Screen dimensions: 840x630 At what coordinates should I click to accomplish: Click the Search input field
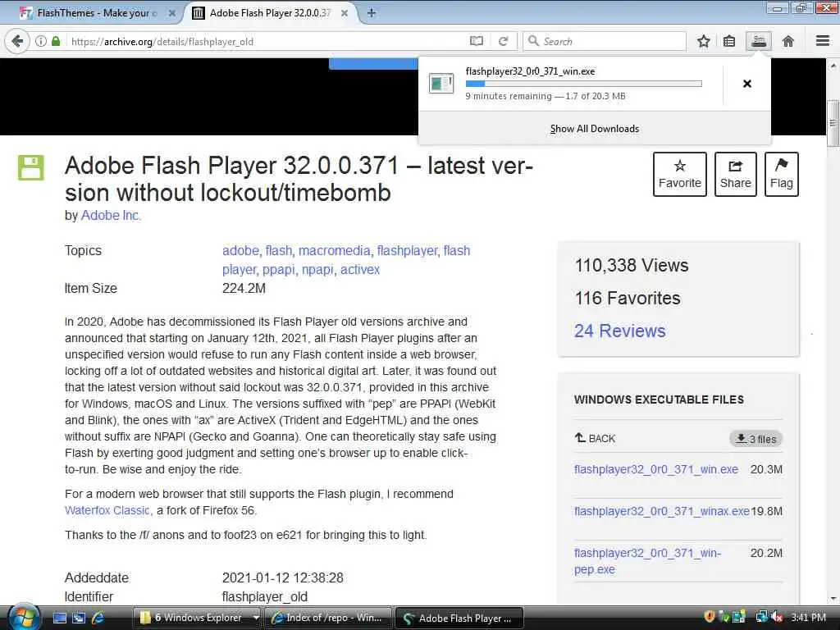605,41
